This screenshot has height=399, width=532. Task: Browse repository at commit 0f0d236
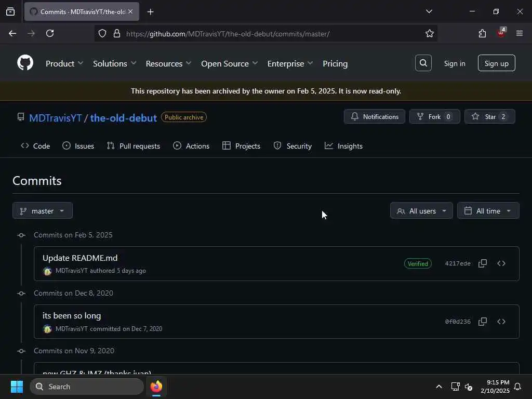(x=501, y=322)
